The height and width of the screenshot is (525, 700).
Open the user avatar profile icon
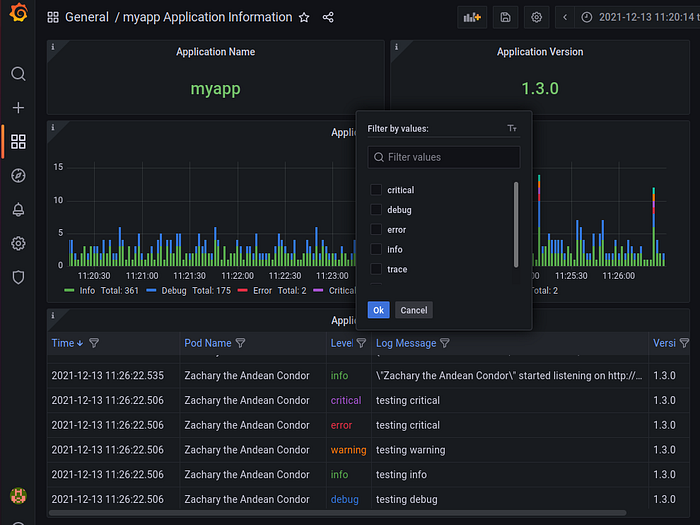[18, 496]
